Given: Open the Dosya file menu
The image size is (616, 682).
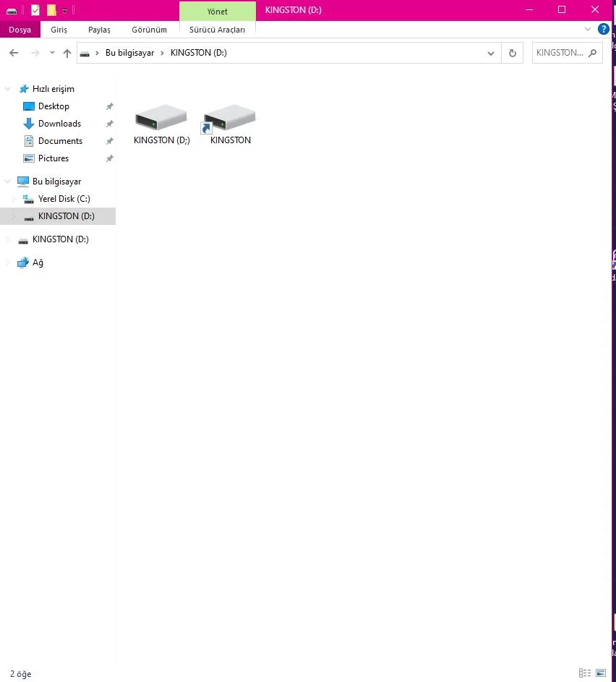Looking at the screenshot, I should 20,30.
